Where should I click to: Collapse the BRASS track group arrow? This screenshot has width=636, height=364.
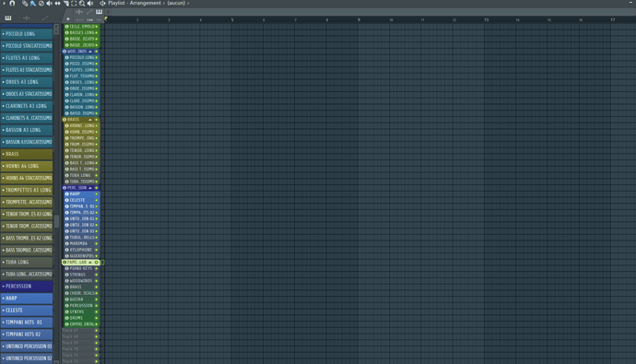(90, 120)
